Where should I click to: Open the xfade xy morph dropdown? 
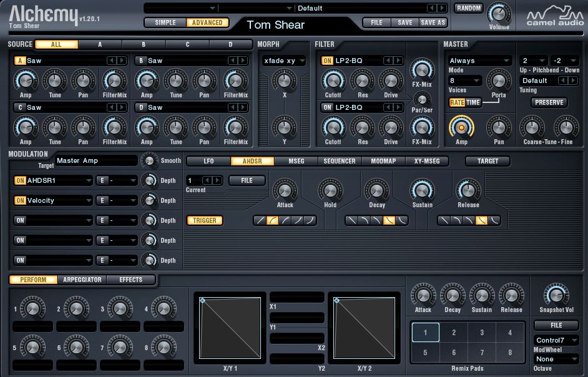pyautogui.click(x=284, y=61)
